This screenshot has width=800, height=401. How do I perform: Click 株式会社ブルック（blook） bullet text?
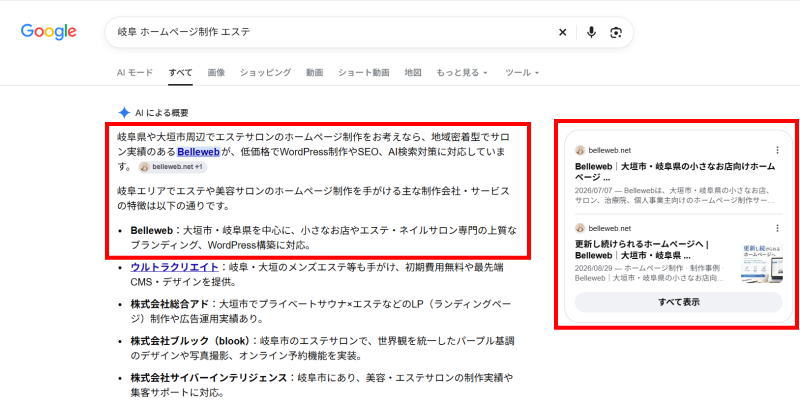coord(190,340)
